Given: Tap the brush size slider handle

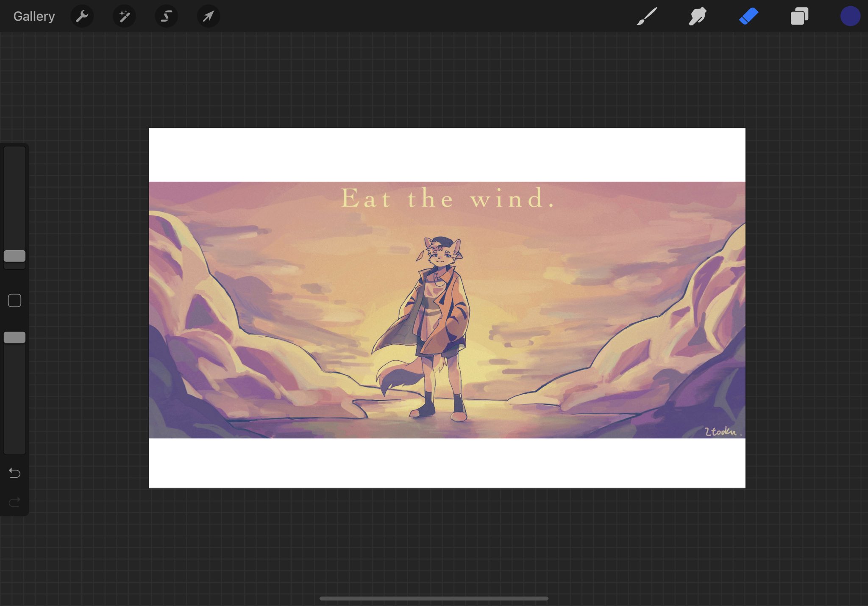Looking at the screenshot, I should 15,256.
